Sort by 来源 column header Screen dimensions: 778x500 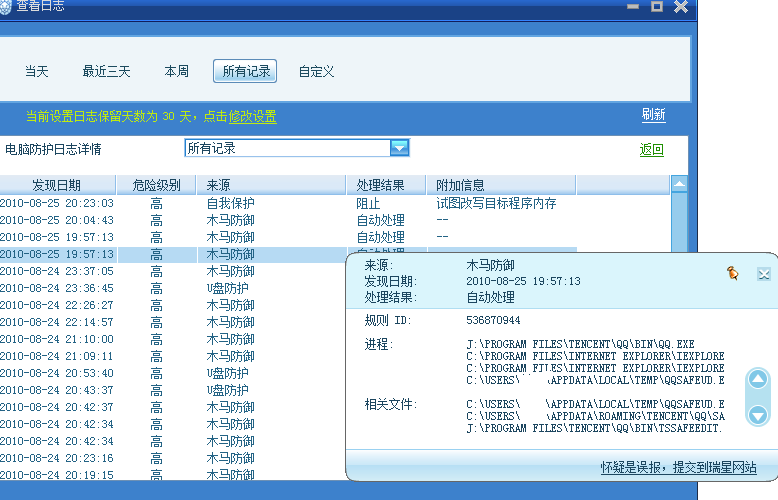(271, 185)
